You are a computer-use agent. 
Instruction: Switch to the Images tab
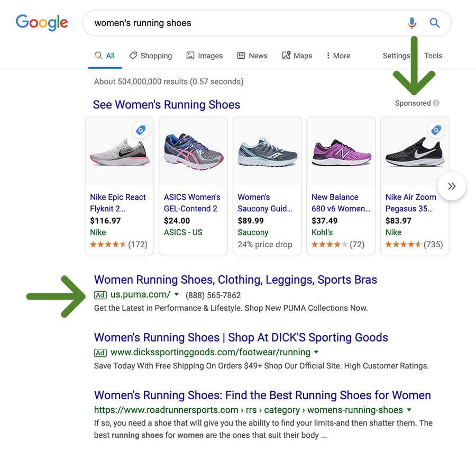pyautogui.click(x=204, y=56)
